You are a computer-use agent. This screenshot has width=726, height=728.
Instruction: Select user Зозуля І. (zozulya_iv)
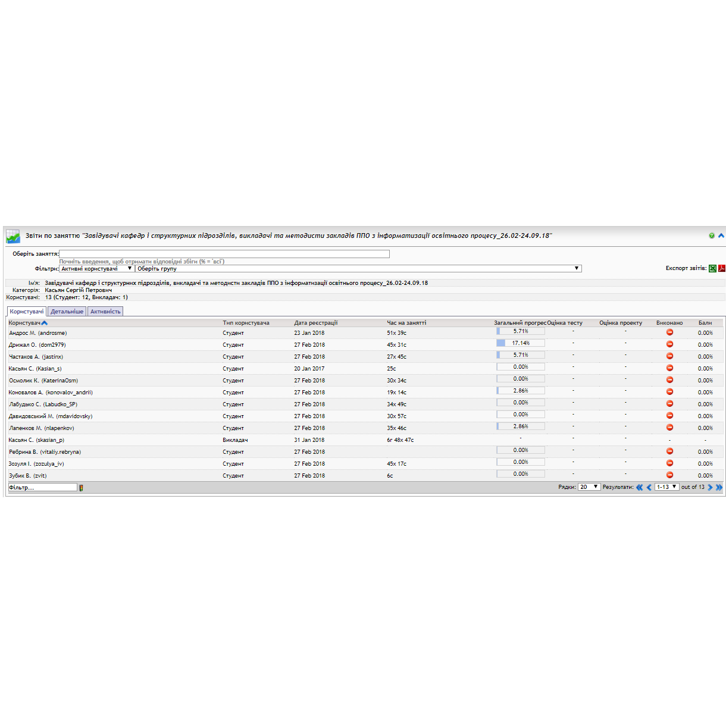(36, 464)
